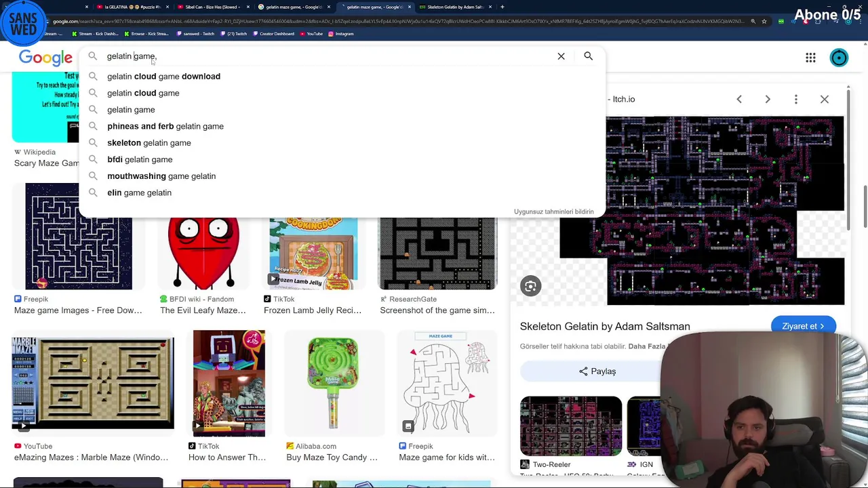Open the eMazing Mazes Marble Maze thumbnail
Image resolution: width=868 pixels, height=488 pixels.
tap(93, 384)
